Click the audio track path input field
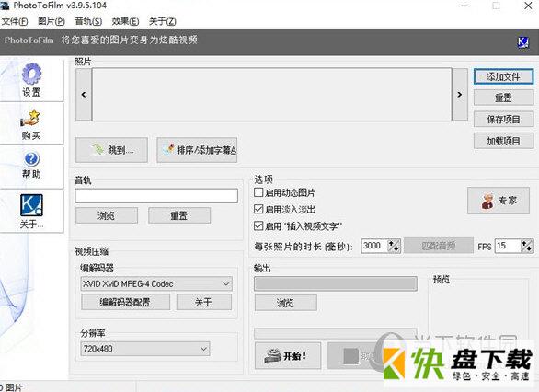539x392 pixels. click(156, 196)
